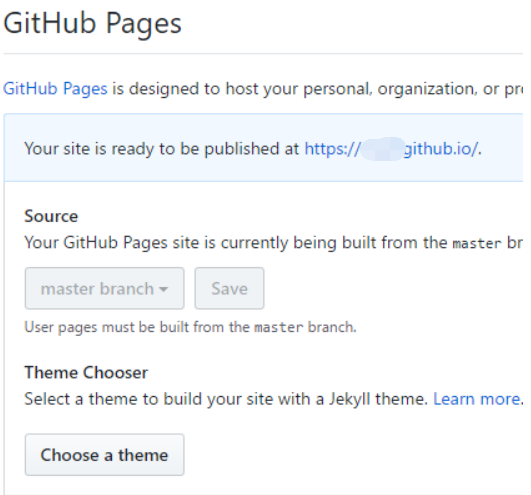This screenshot has height=495, width=531.
Task: Select the Source section heading
Action: pos(51,216)
